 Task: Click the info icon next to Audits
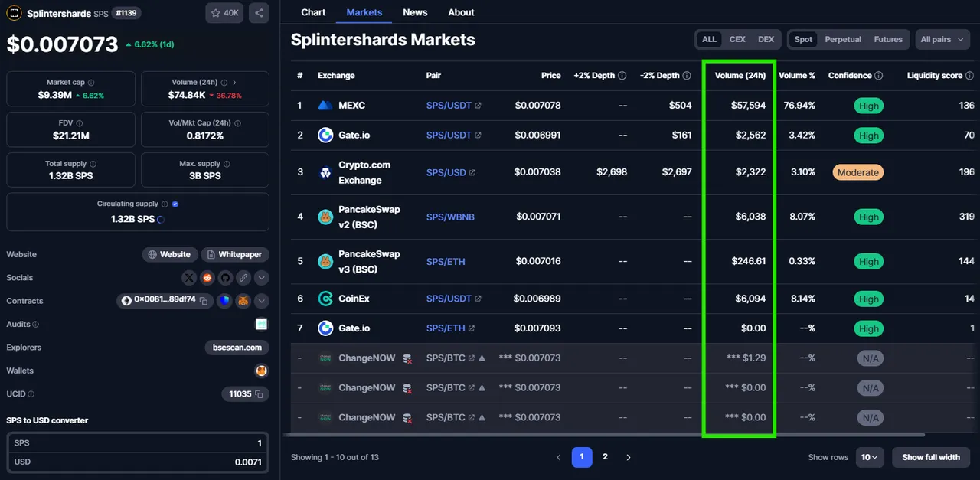[x=36, y=325]
